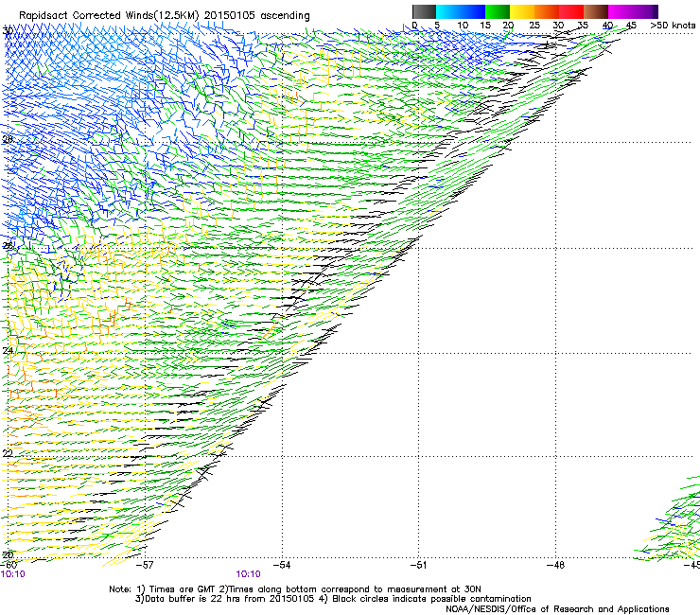
Task: Click the latitude label '26'
Action: [x=8, y=245]
